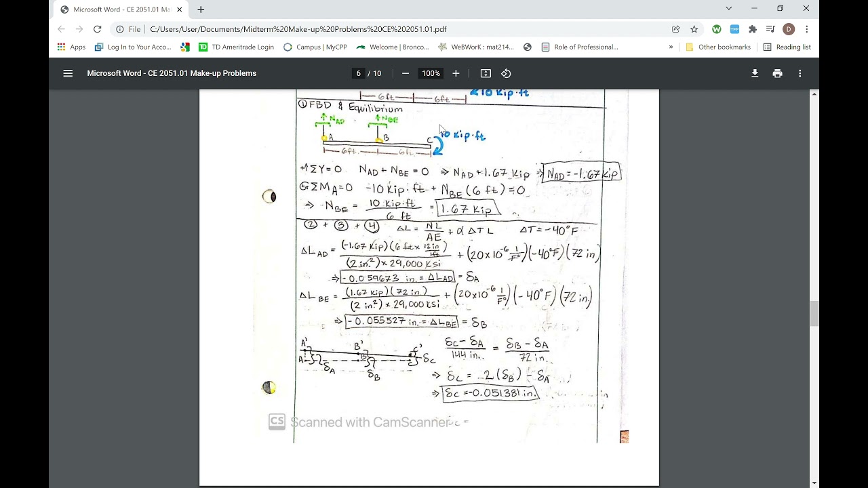Viewport: 868px width, 488px height.
Task: Open Campus MyCPP bookmark
Action: [315, 47]
